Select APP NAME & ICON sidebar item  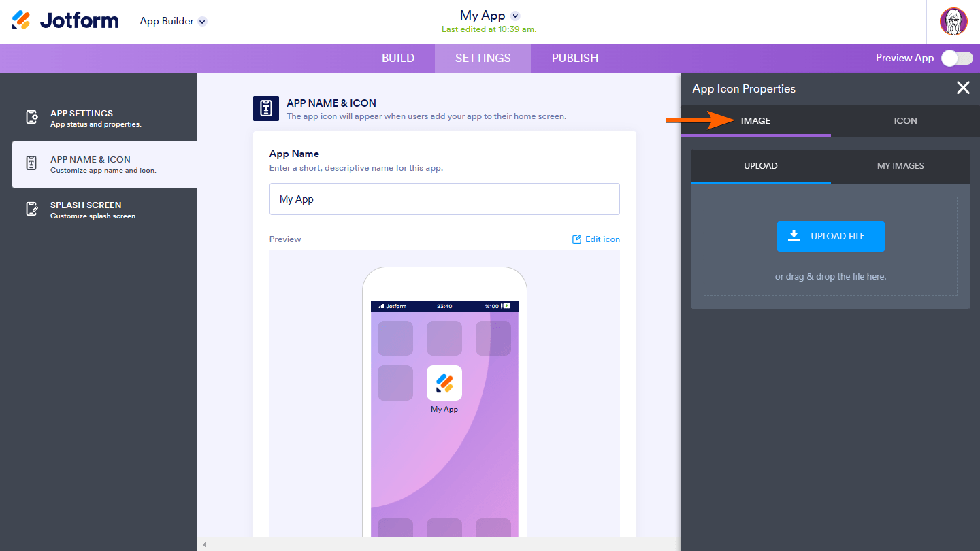pos(105,165)
